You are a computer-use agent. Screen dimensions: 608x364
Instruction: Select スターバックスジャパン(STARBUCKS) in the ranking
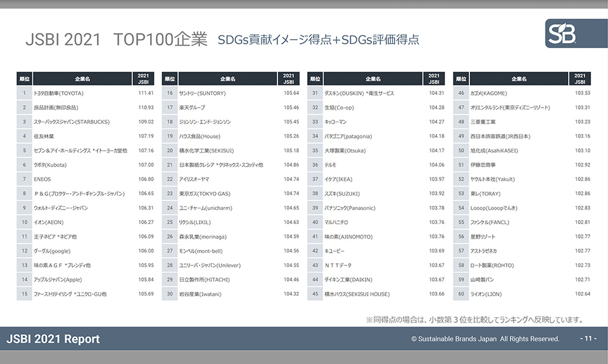tap(66, 122)
